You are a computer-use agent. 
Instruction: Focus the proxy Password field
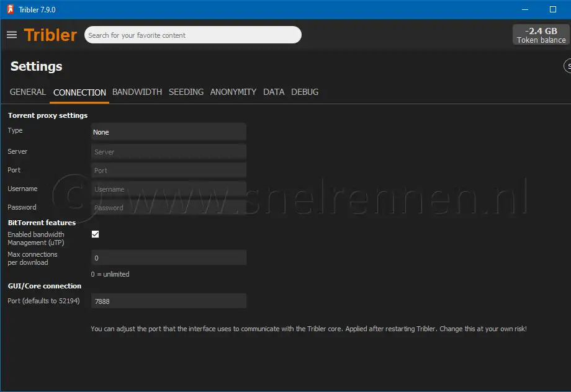point(169,207)
